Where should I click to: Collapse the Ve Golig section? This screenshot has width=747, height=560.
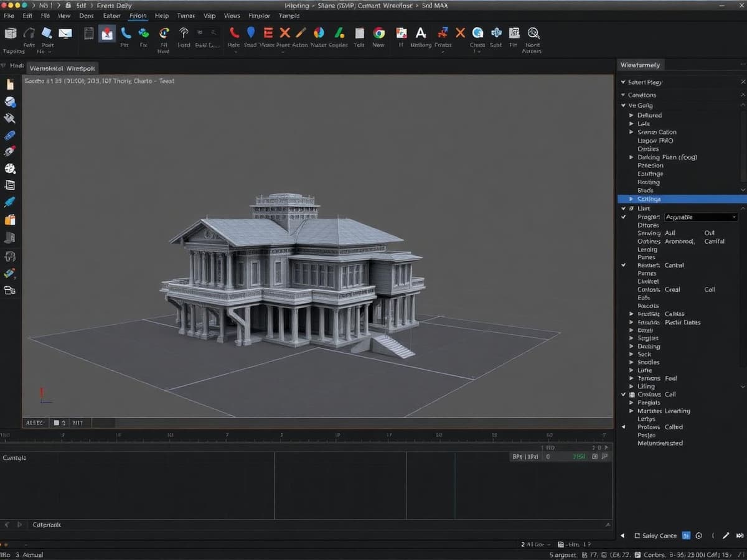[x=623, y=106]
